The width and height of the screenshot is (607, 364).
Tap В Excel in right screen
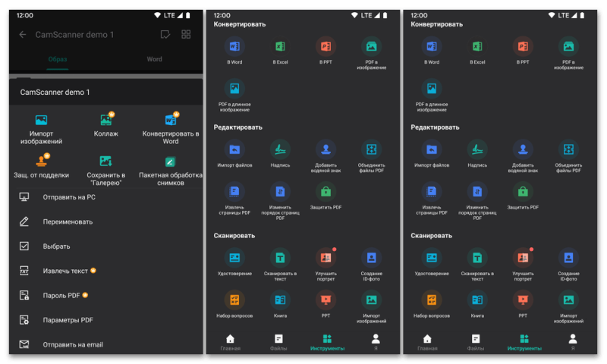[x=477, y=51]
